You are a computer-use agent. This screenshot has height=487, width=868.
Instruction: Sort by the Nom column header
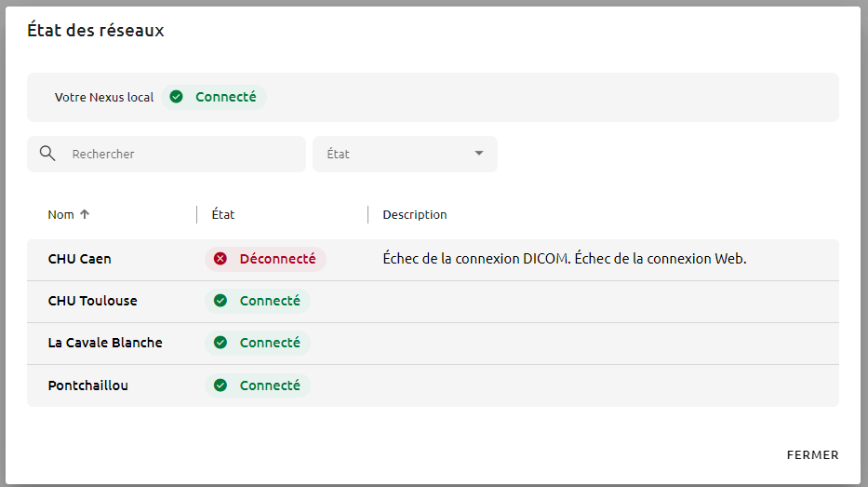click(x=60, y=214)
